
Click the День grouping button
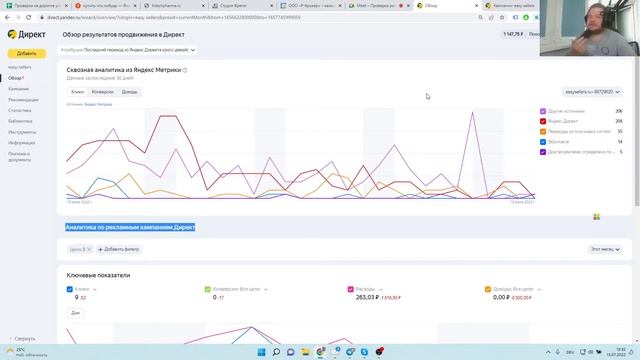[x=76, y=313]
